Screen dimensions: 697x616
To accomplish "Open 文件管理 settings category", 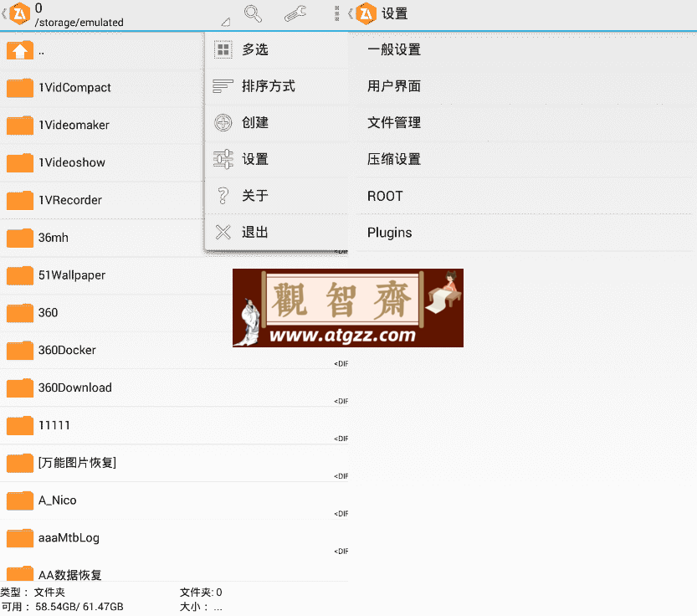I will point(523,122).
